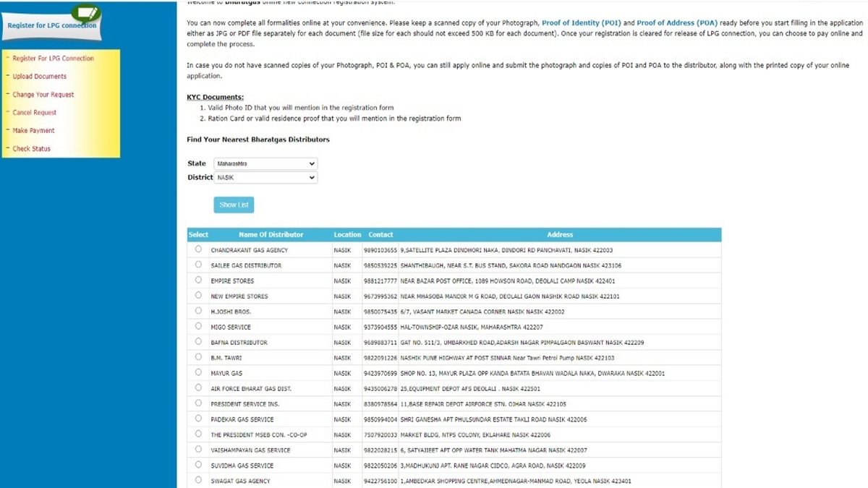
Task: Select the radio for MAYUR GAS
Action: [198, 373]
